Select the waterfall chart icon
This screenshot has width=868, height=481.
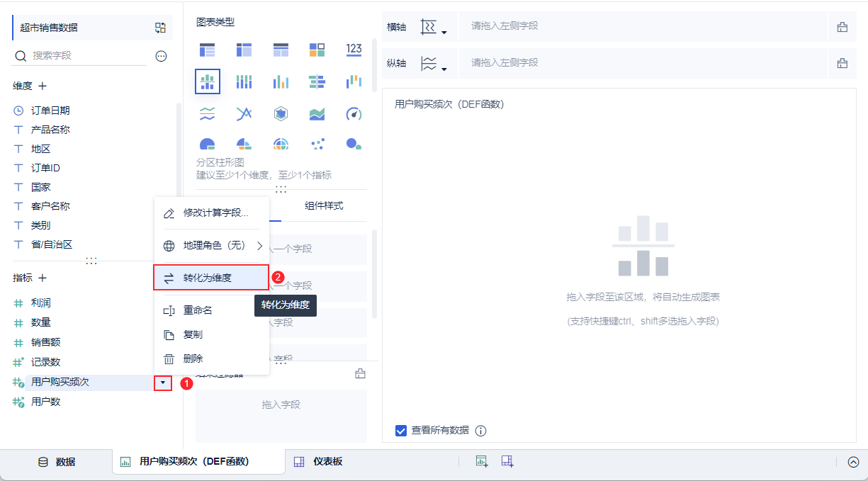click(354, 81)
